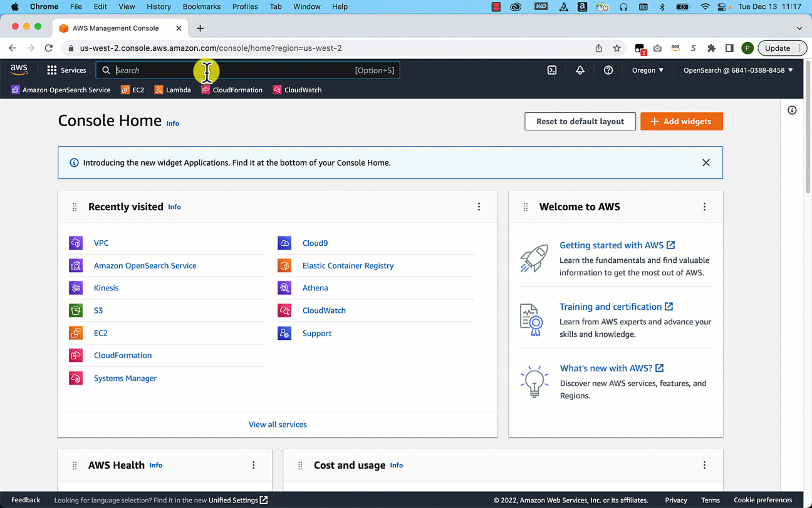The image size is (812, 508).
Task: Click the CloudWatch icon in Recently visited
Action: [x=284, y=310]
